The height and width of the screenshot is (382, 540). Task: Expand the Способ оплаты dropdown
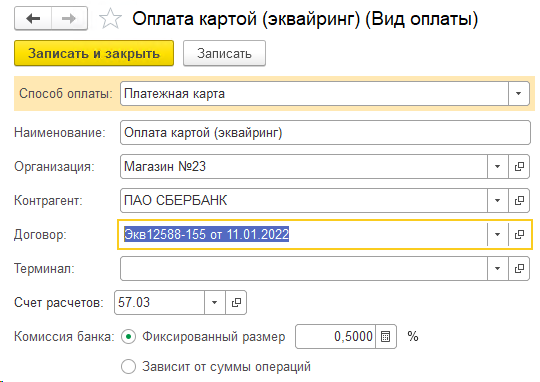coord(519,93)
